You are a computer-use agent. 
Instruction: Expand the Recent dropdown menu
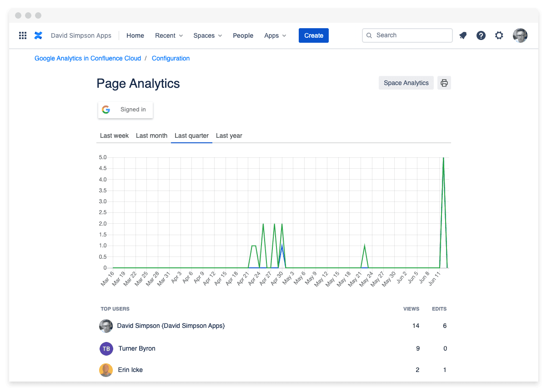click(x=169, y=35)
